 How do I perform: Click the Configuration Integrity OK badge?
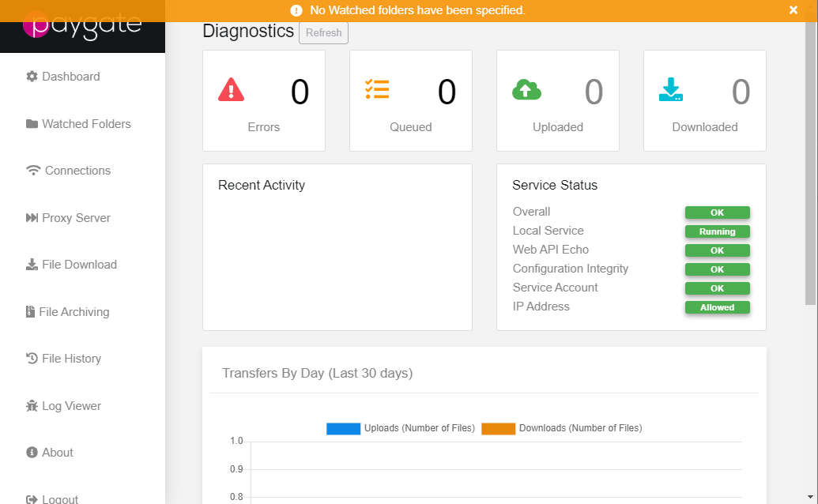pyautogui.click(x=718, y=269)
